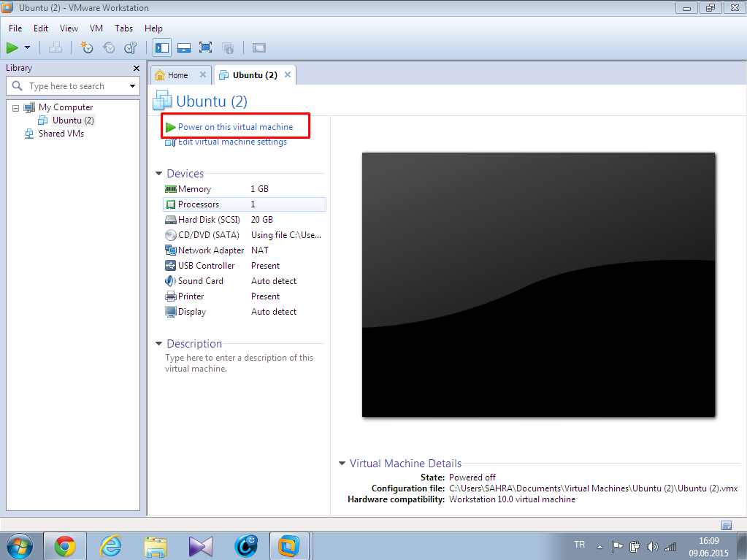This screenshot has height=560, width=747.
Task: Click the console view toolbar icon
Action: (x=258, y=47)
